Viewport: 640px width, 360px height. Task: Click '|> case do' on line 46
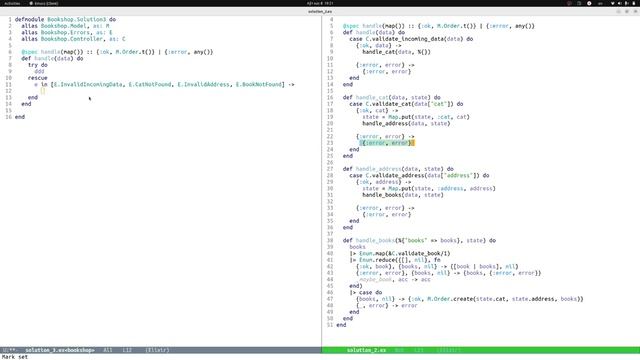(x=366, y=293)
